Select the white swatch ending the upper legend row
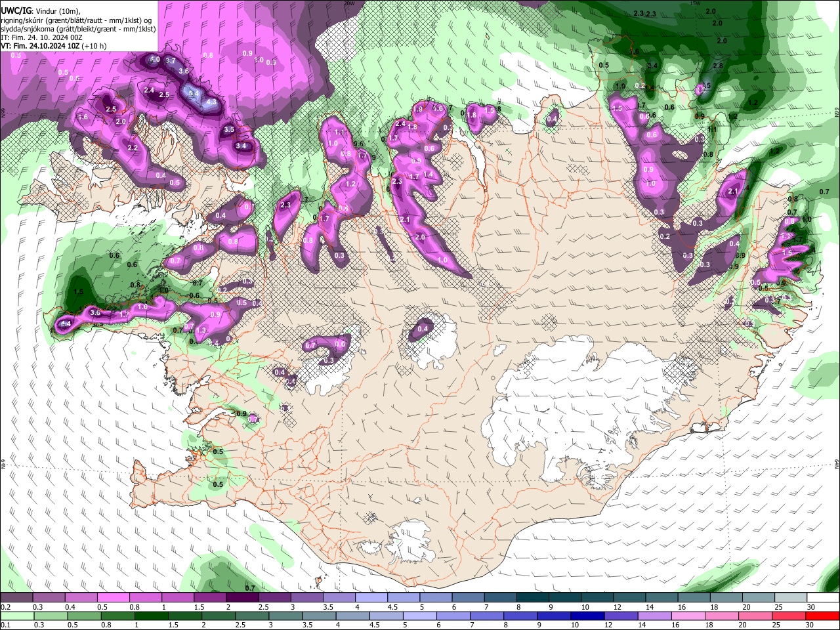 [822, 598]
